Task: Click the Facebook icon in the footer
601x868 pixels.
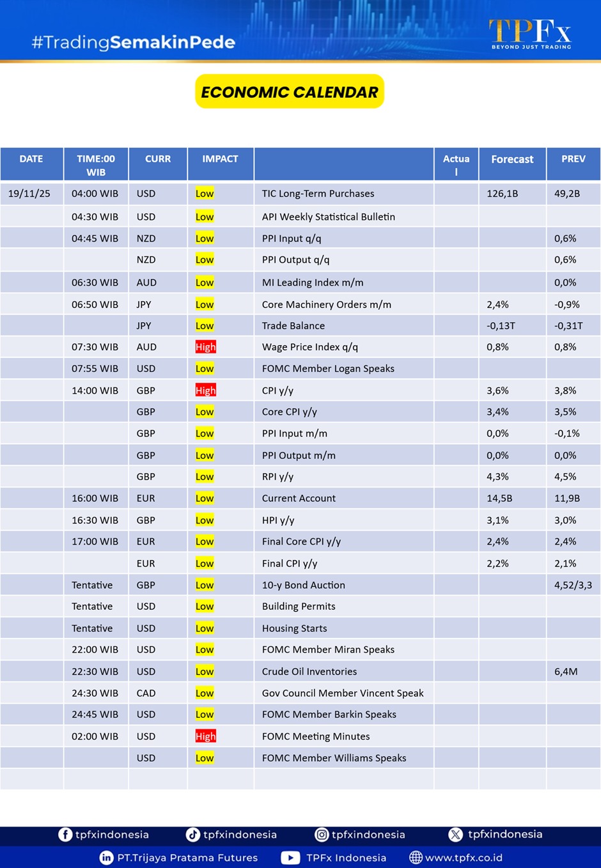Action: pos(65,835)
